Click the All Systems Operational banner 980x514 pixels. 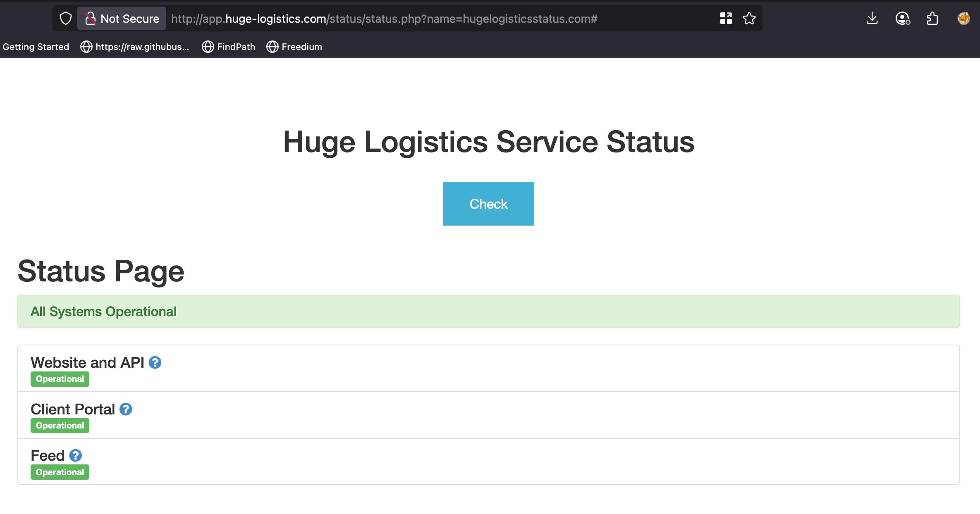(488, 312)
